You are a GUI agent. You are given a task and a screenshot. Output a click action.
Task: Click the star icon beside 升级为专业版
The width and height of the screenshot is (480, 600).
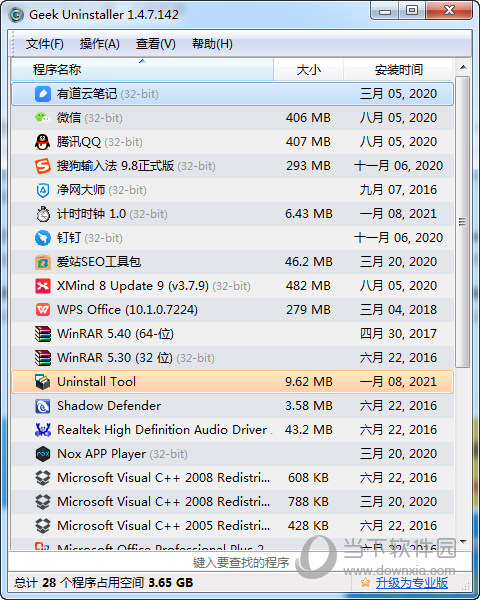pyautogui.click(x=366, y=582)
